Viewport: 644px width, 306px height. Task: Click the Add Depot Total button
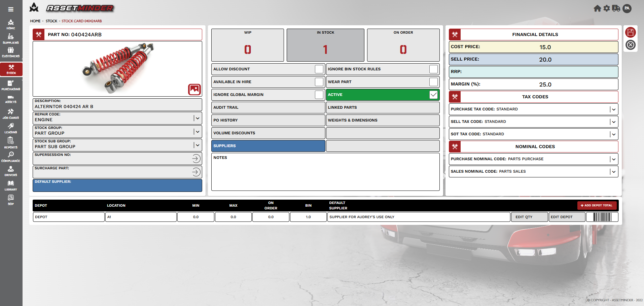597,205
